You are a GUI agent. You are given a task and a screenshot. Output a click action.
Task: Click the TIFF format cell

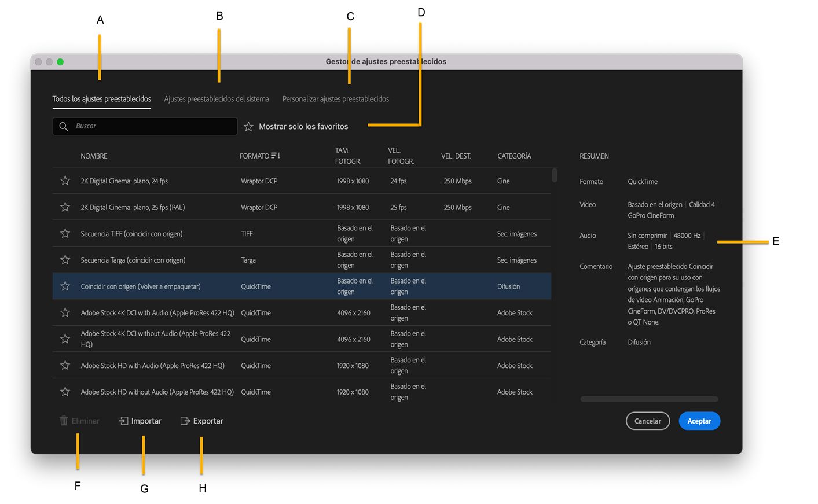(x=247, y=234)
